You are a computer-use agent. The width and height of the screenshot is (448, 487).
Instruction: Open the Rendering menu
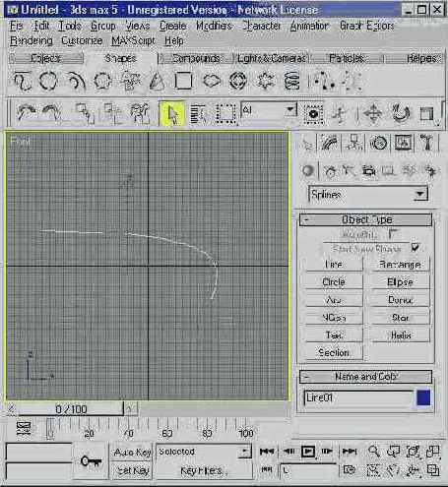32,40
